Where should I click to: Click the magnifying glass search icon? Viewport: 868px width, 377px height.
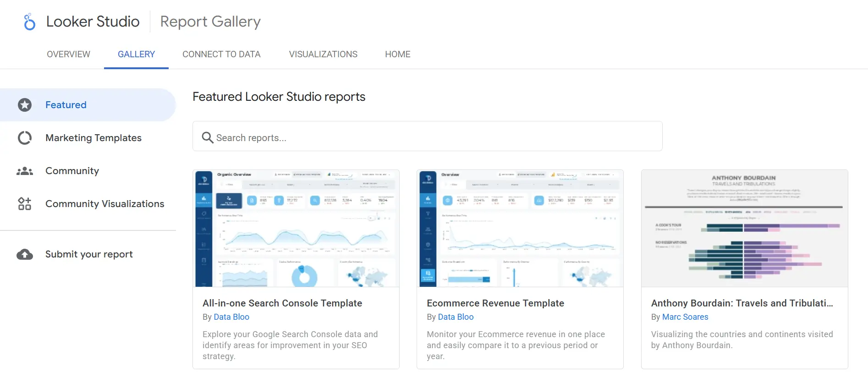click(208, 137)
